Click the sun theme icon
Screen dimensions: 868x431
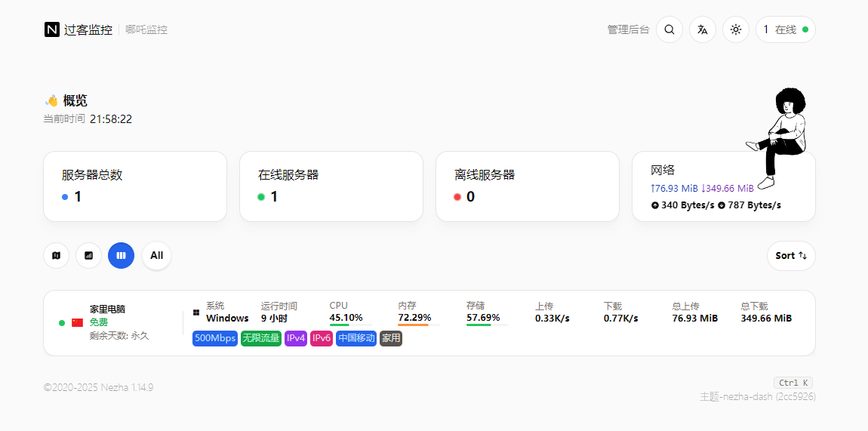735,29
